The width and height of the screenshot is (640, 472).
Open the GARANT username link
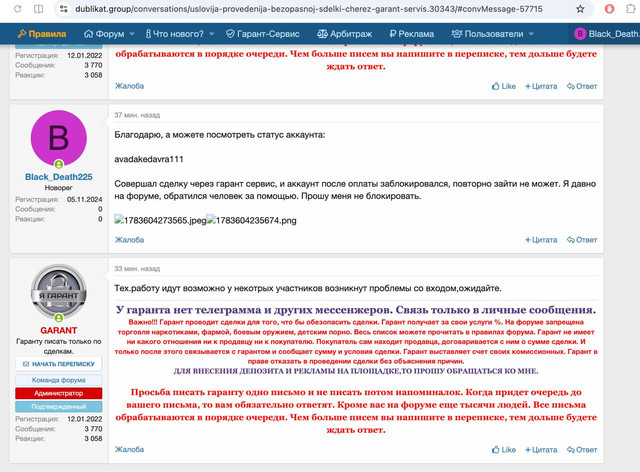[59, 330]
